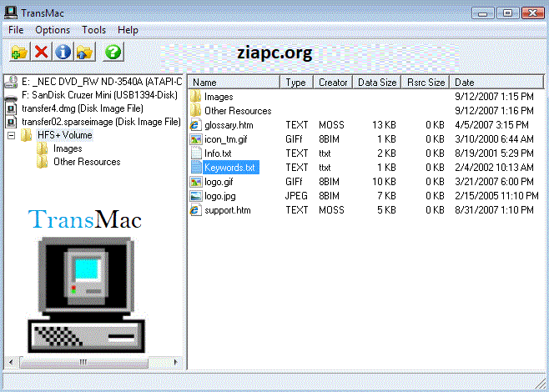This screenshot has width=549, height=392.
Task: Click the TransMac title bar app icon
Action: click(x=11, y=13)
